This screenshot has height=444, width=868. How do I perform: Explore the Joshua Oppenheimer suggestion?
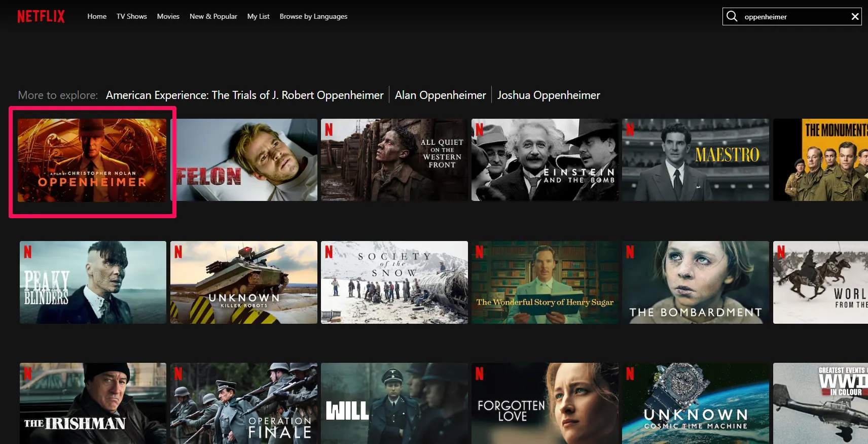(549, 95)
